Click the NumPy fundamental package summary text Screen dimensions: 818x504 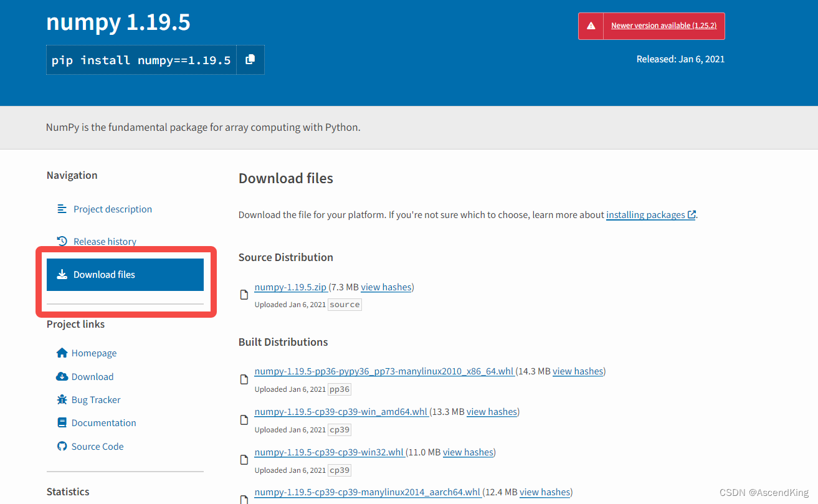point(203,127)
